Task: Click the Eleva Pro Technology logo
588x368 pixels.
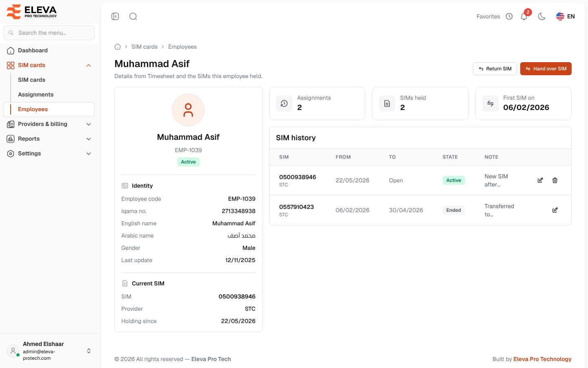Action: pos(32,12)
